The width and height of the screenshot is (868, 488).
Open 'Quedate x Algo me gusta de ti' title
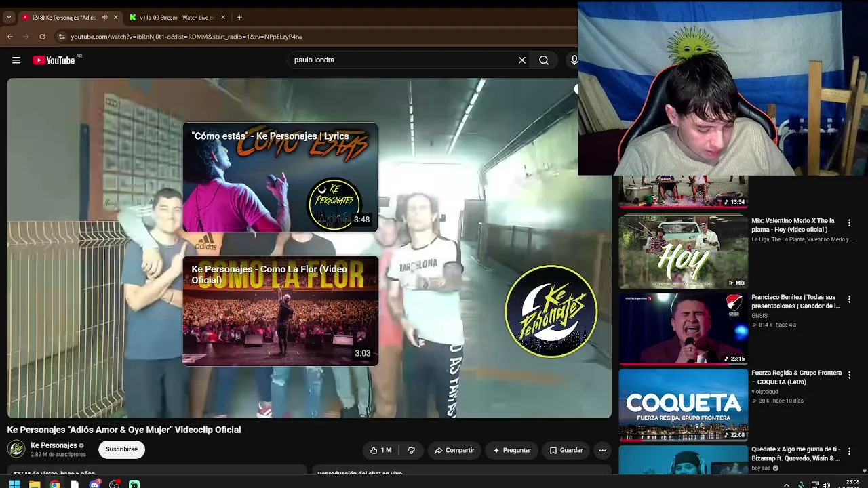point(796,453)
